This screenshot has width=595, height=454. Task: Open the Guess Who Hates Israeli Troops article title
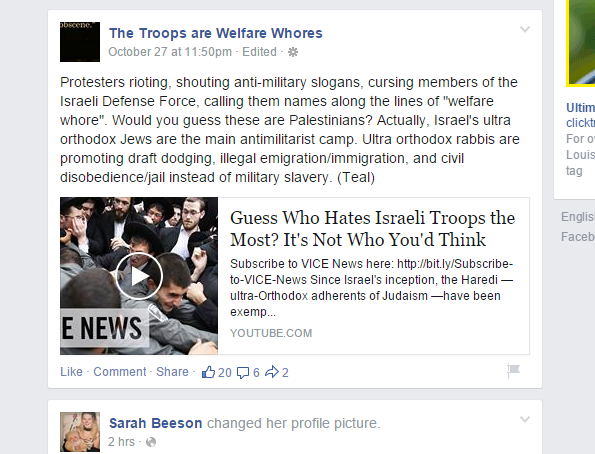373,229
